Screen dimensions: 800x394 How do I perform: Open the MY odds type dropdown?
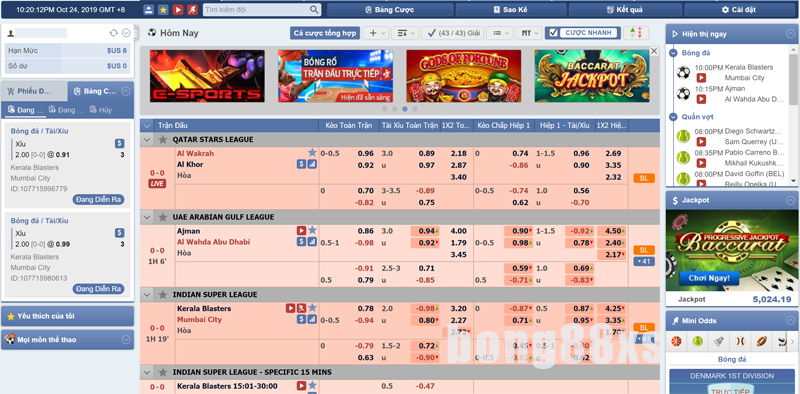pos(530,33)
